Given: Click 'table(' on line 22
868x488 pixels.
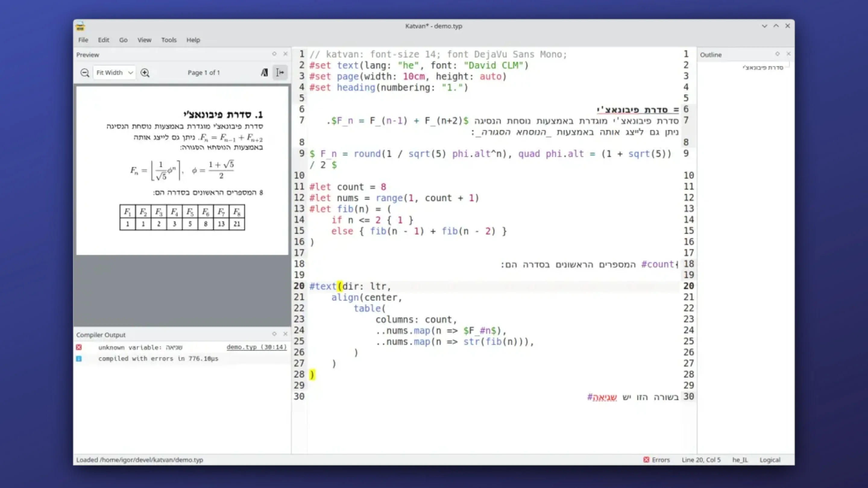Looking at the screenshot, I should [x=369, y=308].
